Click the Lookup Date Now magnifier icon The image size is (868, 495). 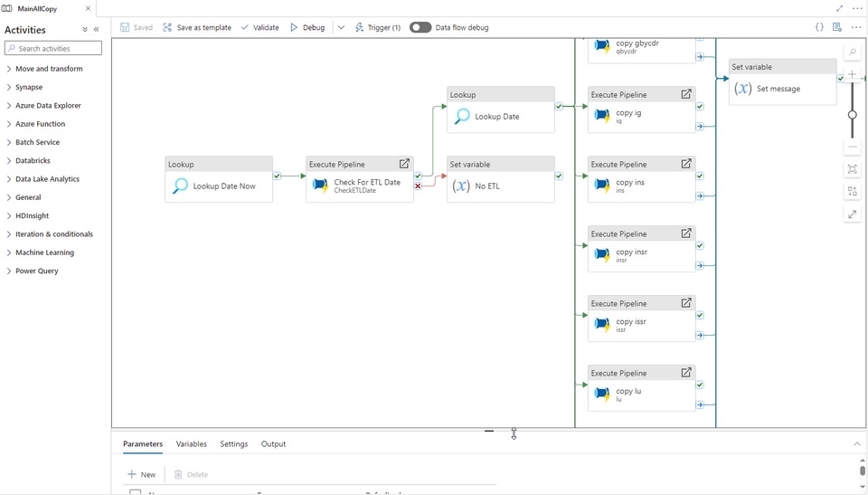tap(180, 186)
